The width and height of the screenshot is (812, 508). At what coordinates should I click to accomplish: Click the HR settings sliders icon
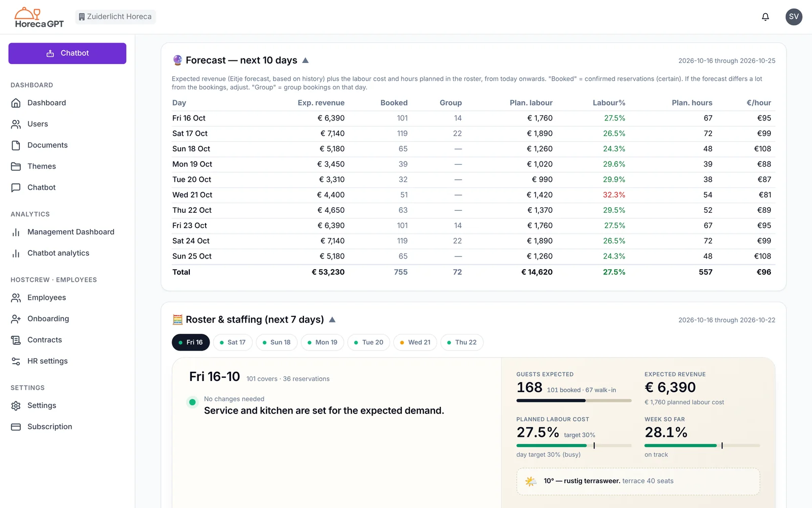(16, 361)
